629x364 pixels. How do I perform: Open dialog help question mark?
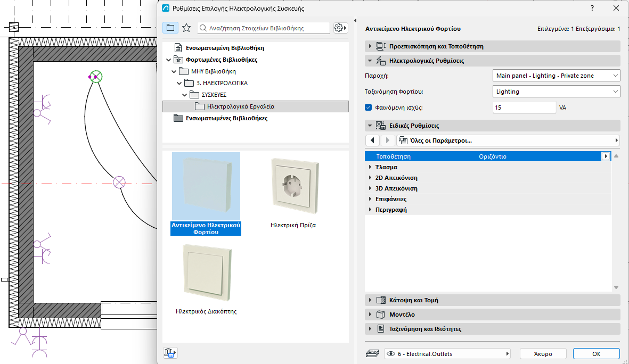[x=592, y=8]
